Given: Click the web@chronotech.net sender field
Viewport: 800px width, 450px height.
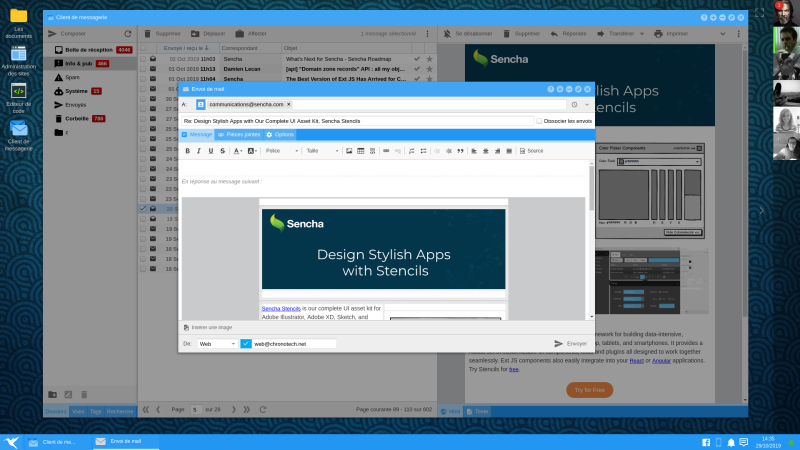Looking at the screenshot, I should tap(294, 344).
